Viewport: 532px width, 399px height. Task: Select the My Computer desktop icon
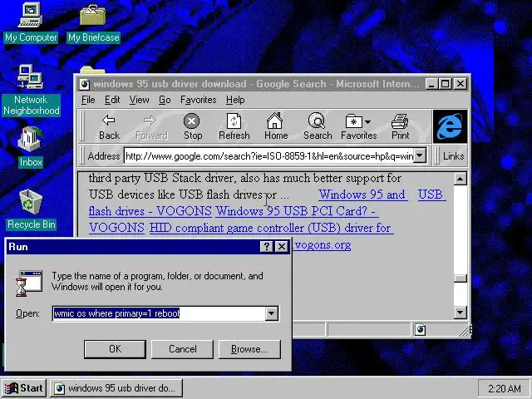click(x=31, y=23)
